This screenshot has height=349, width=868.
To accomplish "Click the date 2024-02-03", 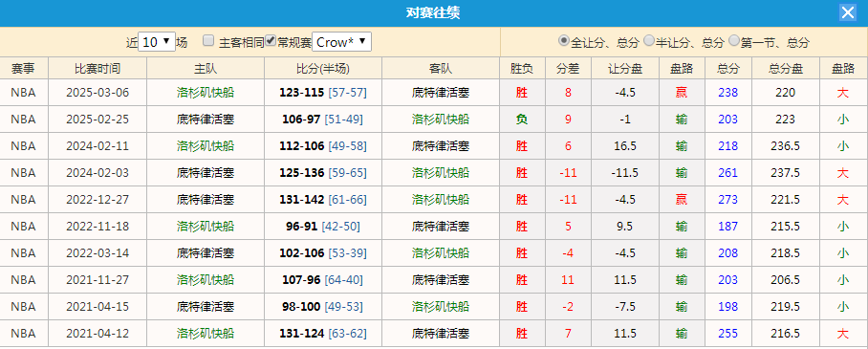I will (x=98, y=173).
